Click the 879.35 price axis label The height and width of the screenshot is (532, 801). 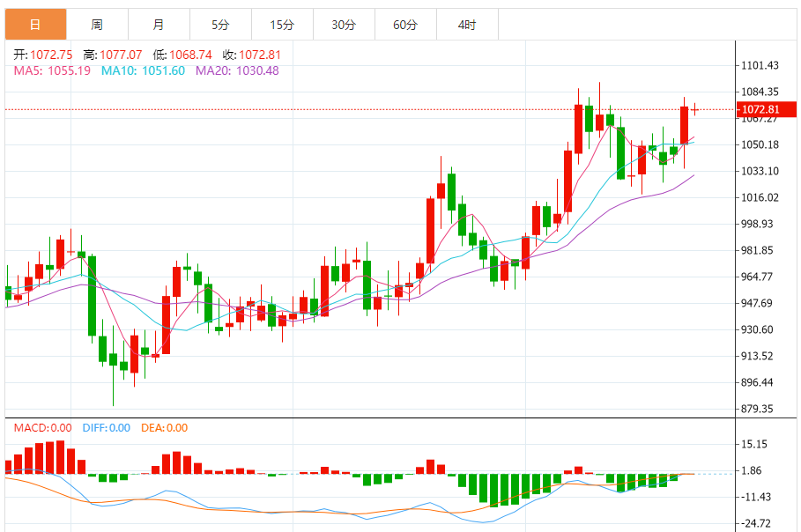[757, 409]
